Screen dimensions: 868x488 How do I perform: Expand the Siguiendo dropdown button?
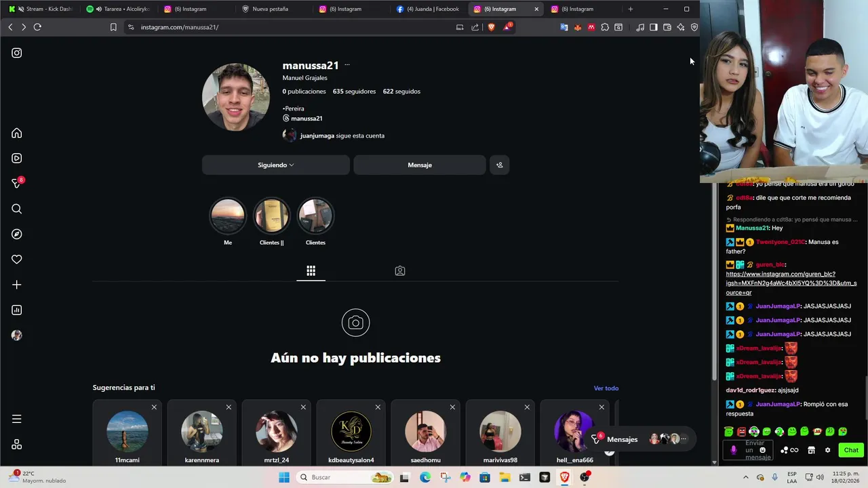(276, 165)
